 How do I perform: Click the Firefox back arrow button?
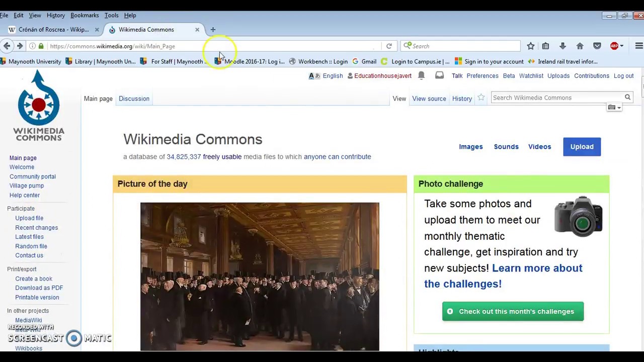(x=7, y=46)
